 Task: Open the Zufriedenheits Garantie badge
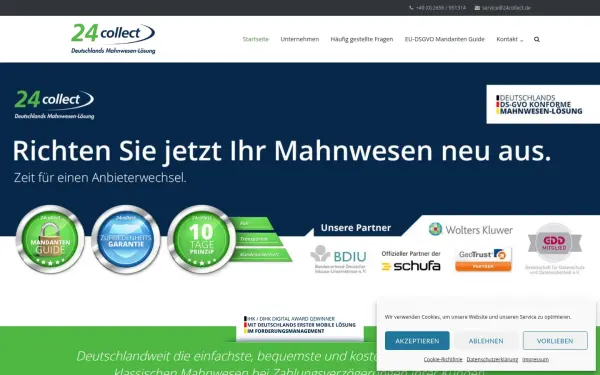point(126,240)
